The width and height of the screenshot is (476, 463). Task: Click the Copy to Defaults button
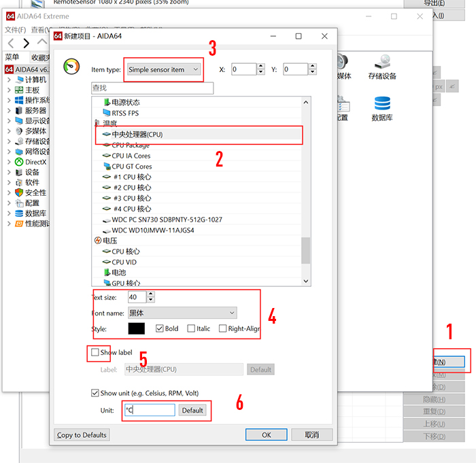pyautogui.click(x=82, y=434)
